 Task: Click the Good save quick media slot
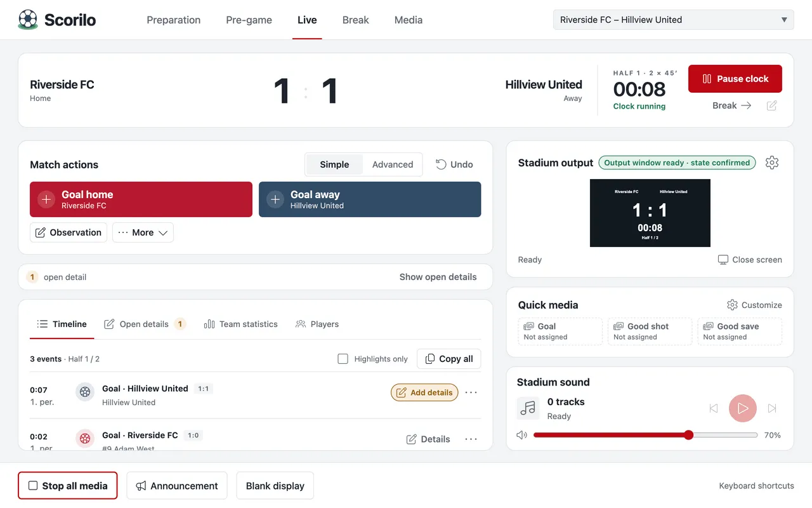(740, 331)
